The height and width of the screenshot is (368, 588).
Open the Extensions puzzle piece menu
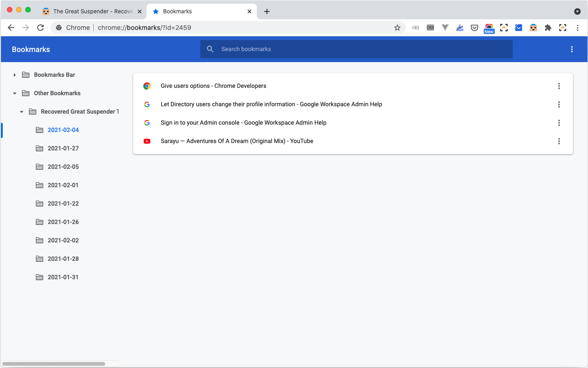[x=548, y=28]
